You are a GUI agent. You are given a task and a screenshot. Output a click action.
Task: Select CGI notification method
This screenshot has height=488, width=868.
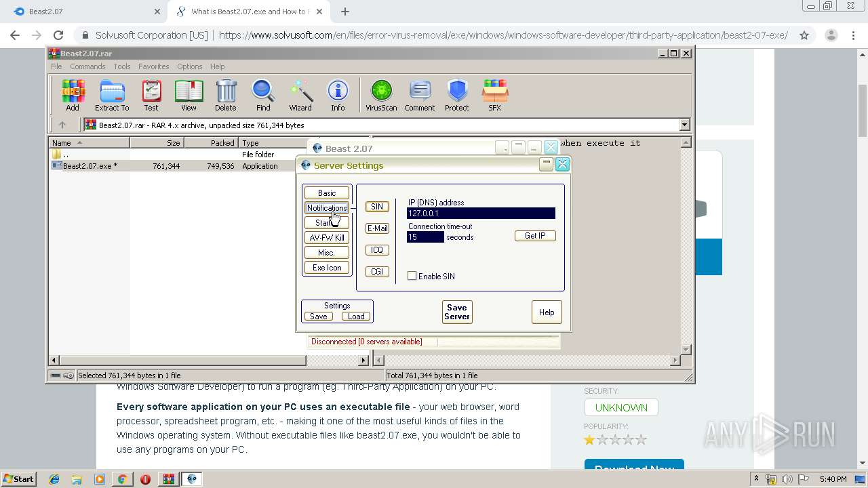[x=377, y=272]
